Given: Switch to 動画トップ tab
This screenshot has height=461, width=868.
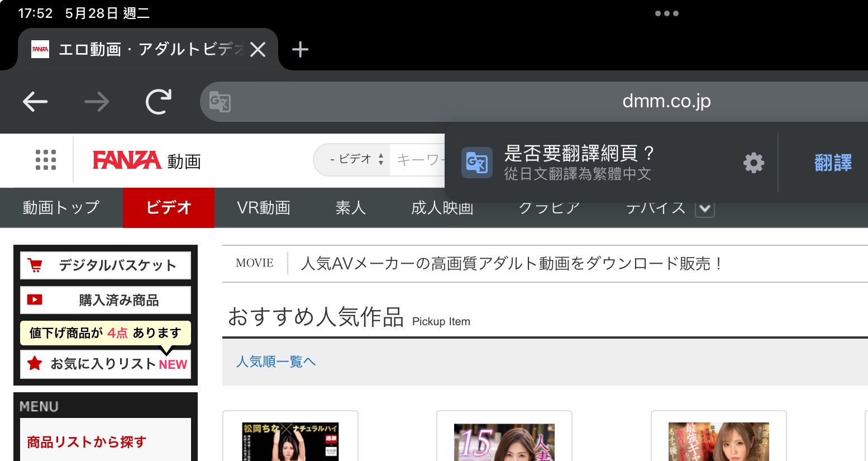Looking at the screenshot, I should [61, 208].
